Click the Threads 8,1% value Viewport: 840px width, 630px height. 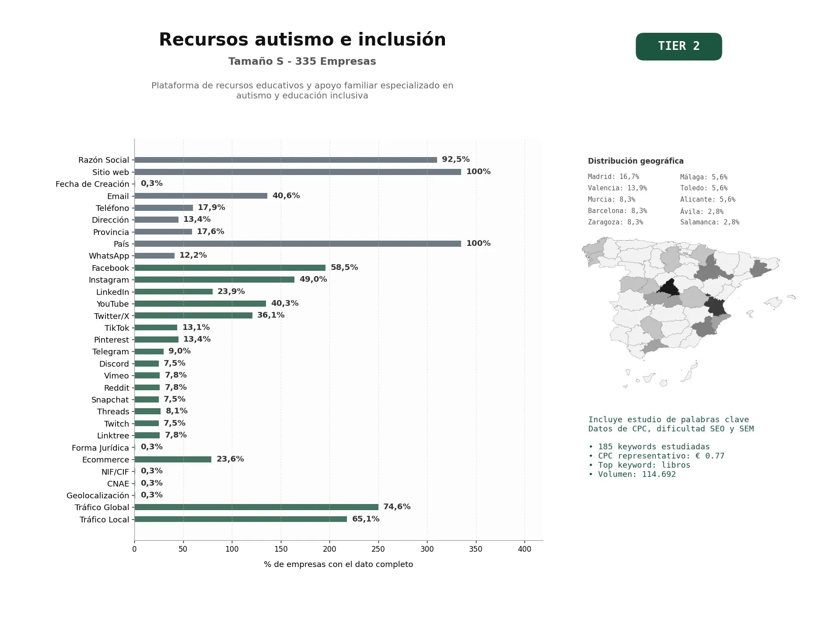177,411
